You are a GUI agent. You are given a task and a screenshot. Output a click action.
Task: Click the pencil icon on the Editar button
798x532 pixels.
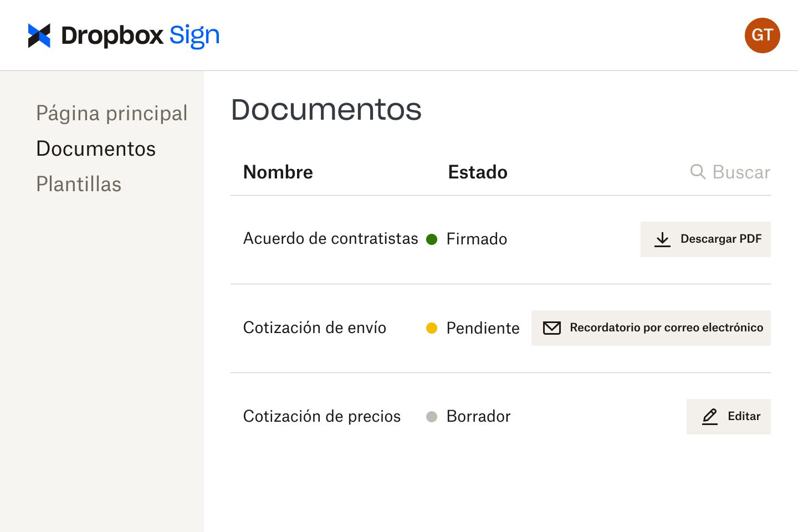point(710,417)
